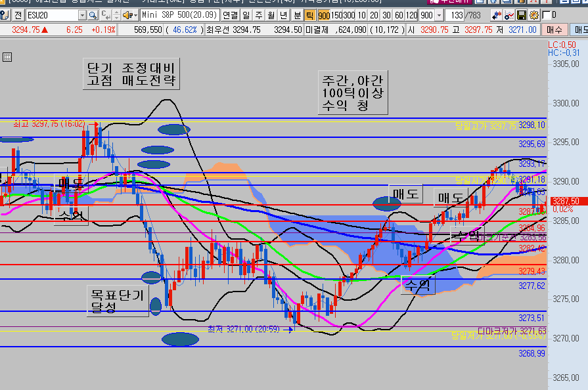This screenshot has width=588, height=390.
Task: Click the 최고 3297.75 (16:02) high label
Action: click(49, 123)
